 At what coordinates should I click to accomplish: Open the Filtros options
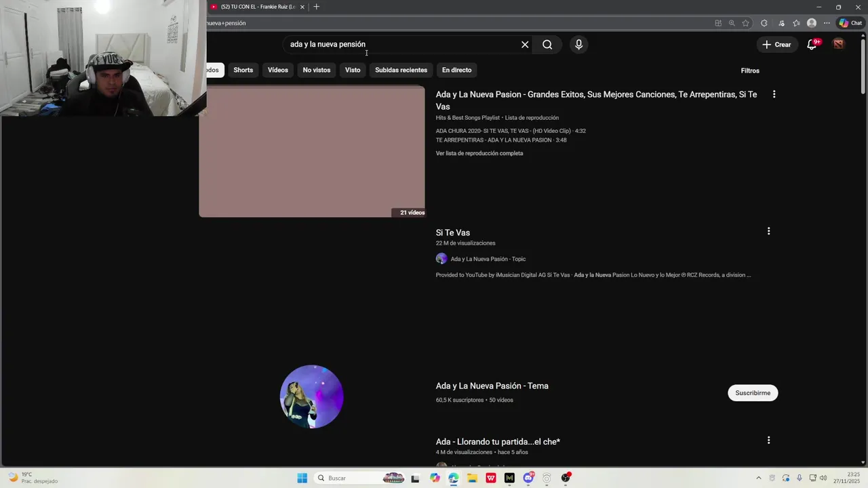(x=750, y=70)
